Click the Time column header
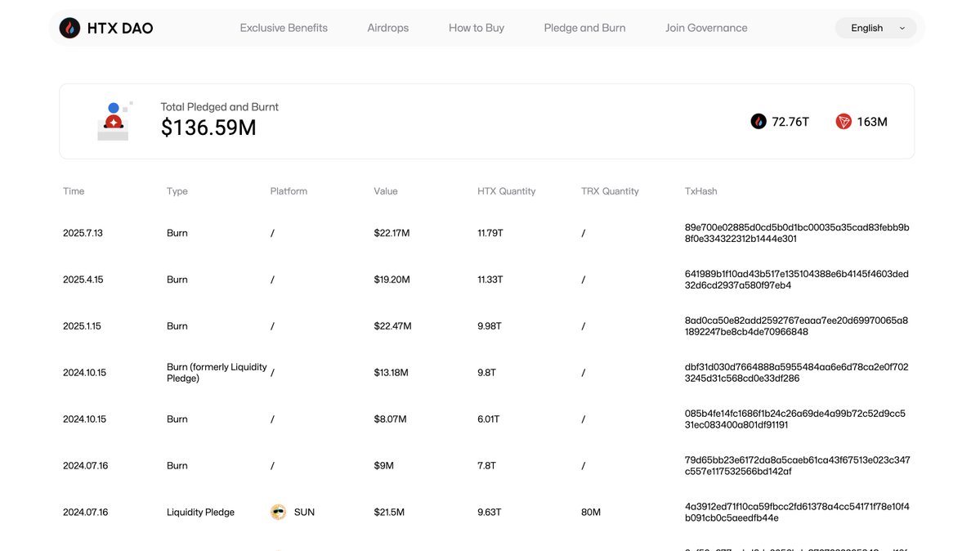The width and height of the screenshot is (980, 551). click(74, 191)
